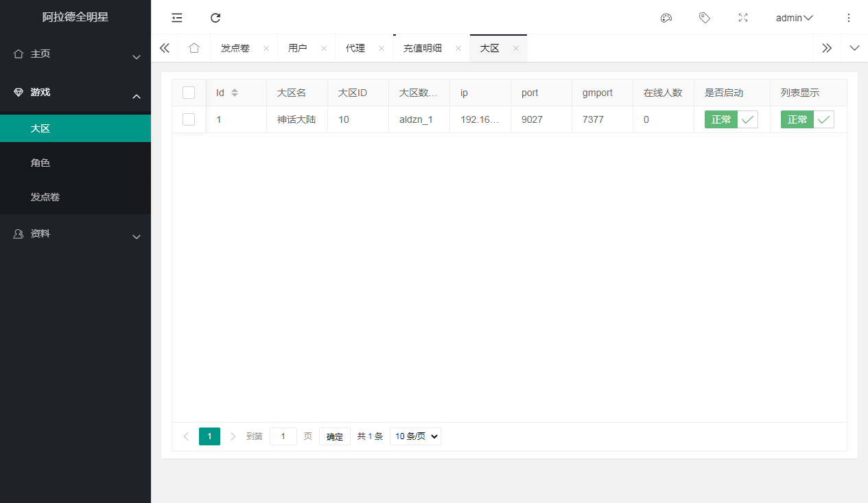The width and height of the screenshot is (868, 503).
Task: Toggle 是否启动 switch for 神话大陆
Action: click(731, 119)
